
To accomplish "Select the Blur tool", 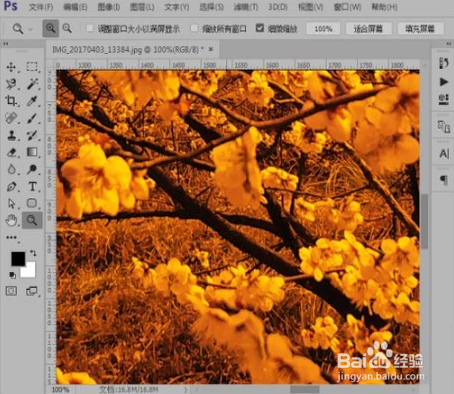I will pyautogui.click(x=11, y=169).
